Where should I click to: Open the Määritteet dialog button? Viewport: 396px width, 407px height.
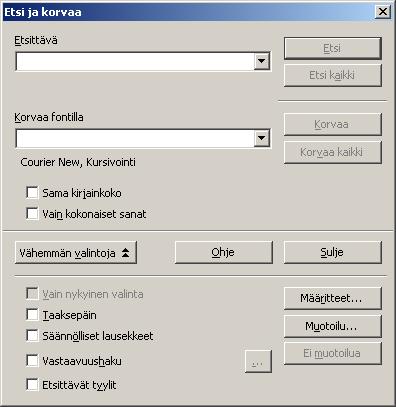333,298
